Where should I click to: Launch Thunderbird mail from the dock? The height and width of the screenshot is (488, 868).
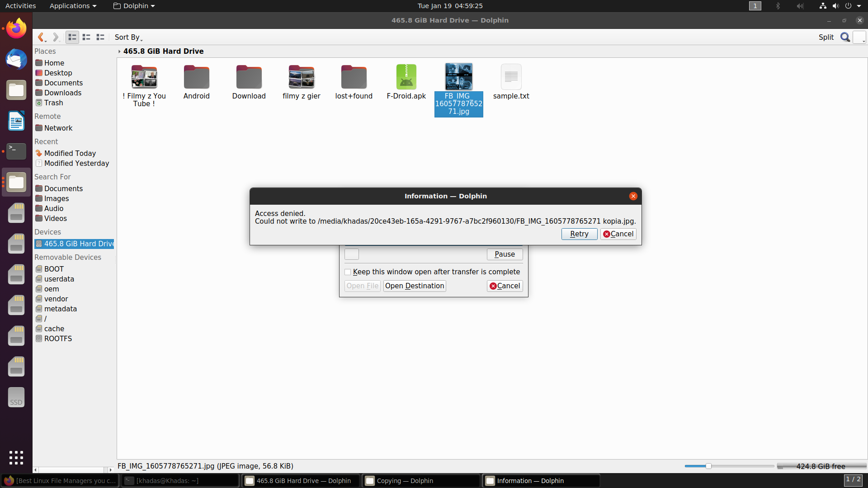16,59
